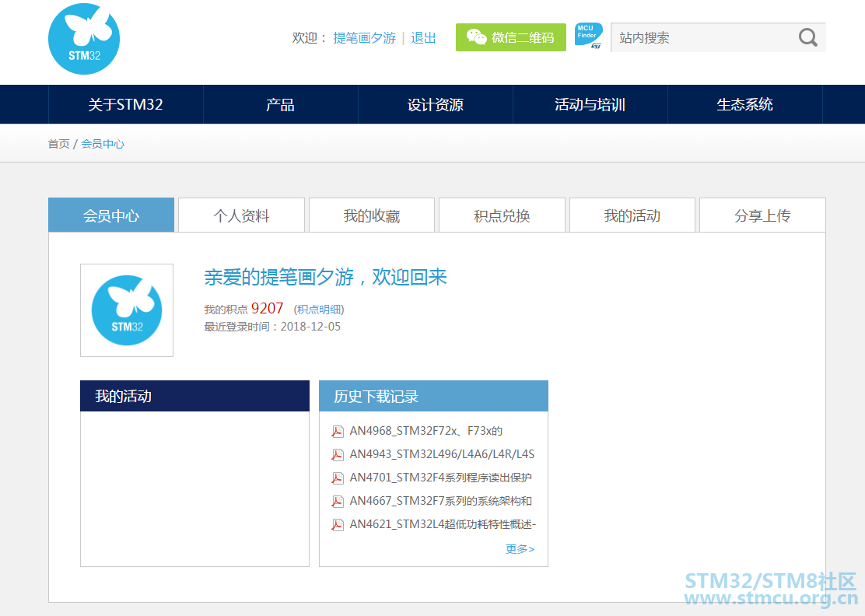Click PDF icon beside AN4621 download

point(337,524)
